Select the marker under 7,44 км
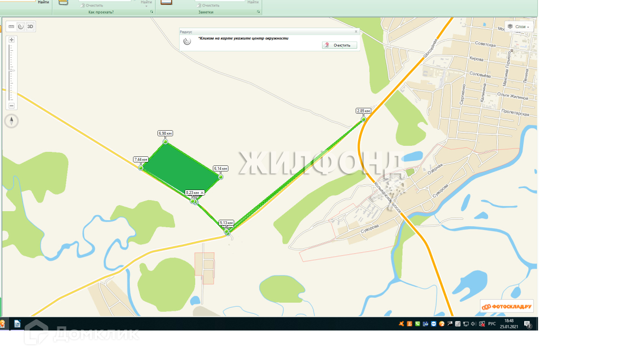644x362 pixels. 141,168
